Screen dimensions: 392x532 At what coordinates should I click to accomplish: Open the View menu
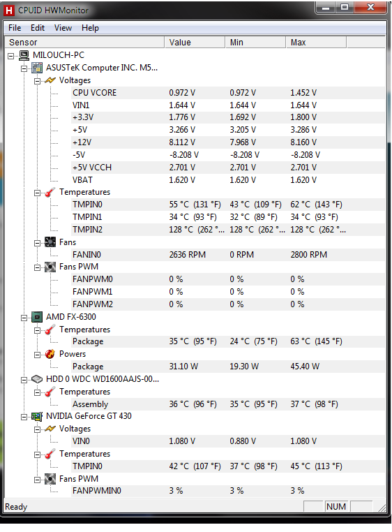(x=63, y=28)
